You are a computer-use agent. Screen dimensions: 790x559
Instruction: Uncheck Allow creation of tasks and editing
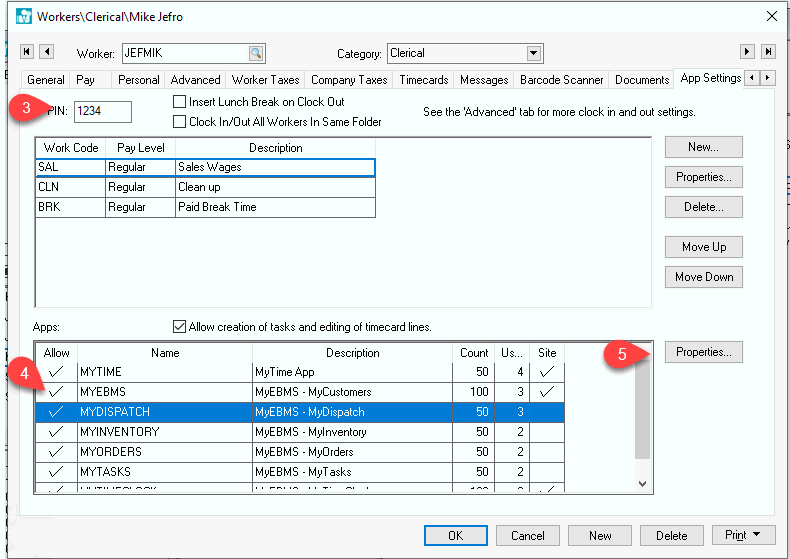tap(180, 327)
